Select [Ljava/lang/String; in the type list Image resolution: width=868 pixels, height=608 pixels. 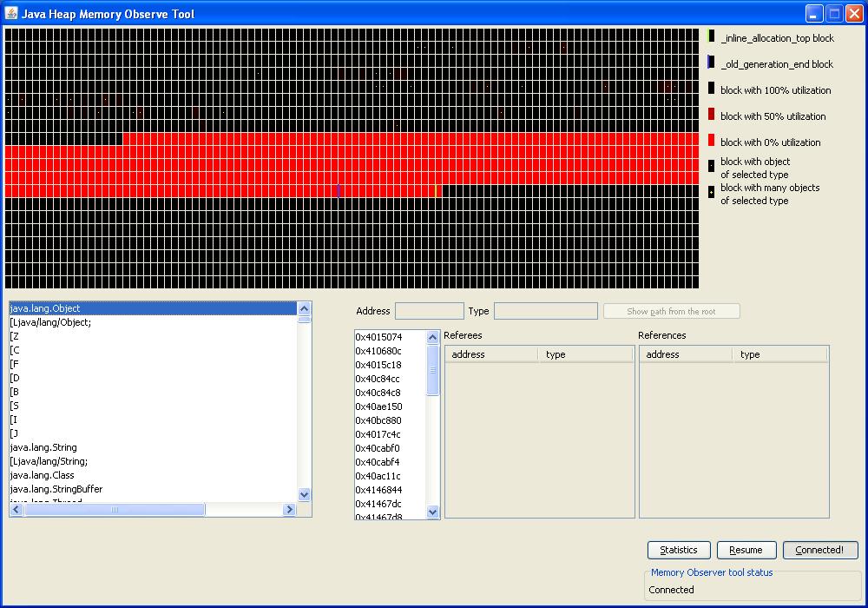pos(154,461)
